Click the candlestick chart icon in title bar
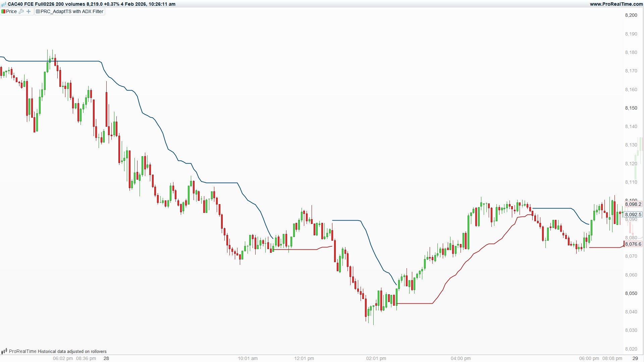This screenshot has height=362, width=644. pos(4,4)
